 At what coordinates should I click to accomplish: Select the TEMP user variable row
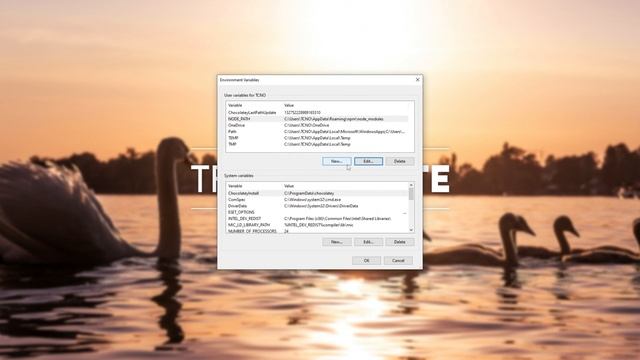pyautogui.click(x=317, y=138)
